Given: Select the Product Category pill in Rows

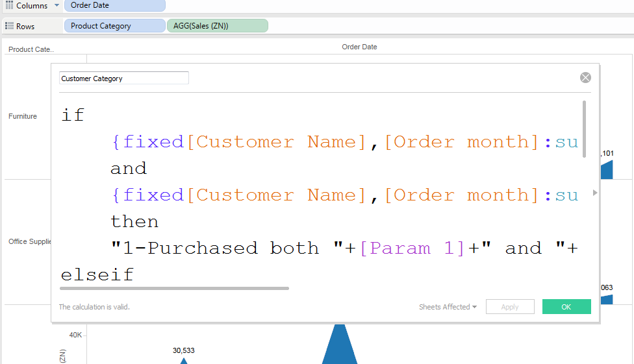Looking at the screenshot, I should tap(115, 26).
